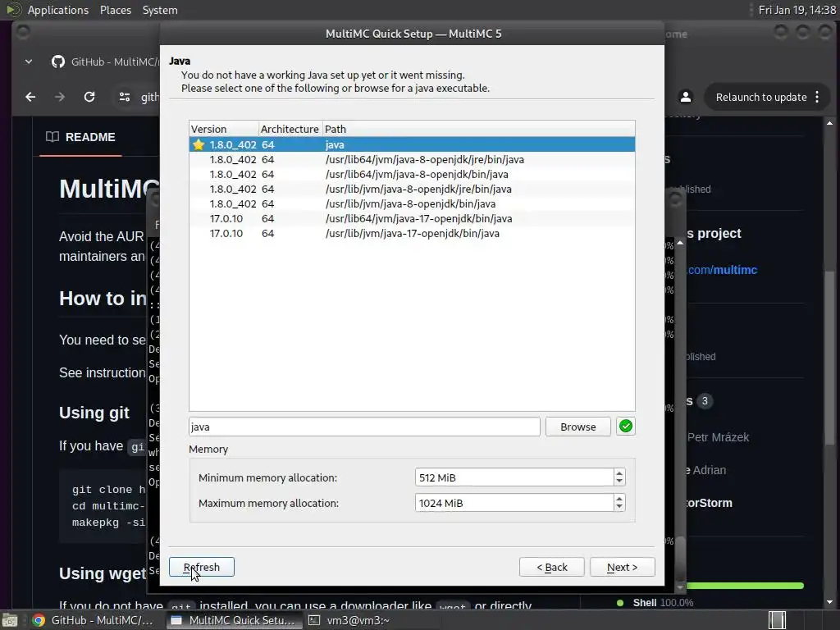840x630 pixels.
Task: Select /usr/lib/jvm/java-17-openjdk/bin/java row
Action: [412, 234]
